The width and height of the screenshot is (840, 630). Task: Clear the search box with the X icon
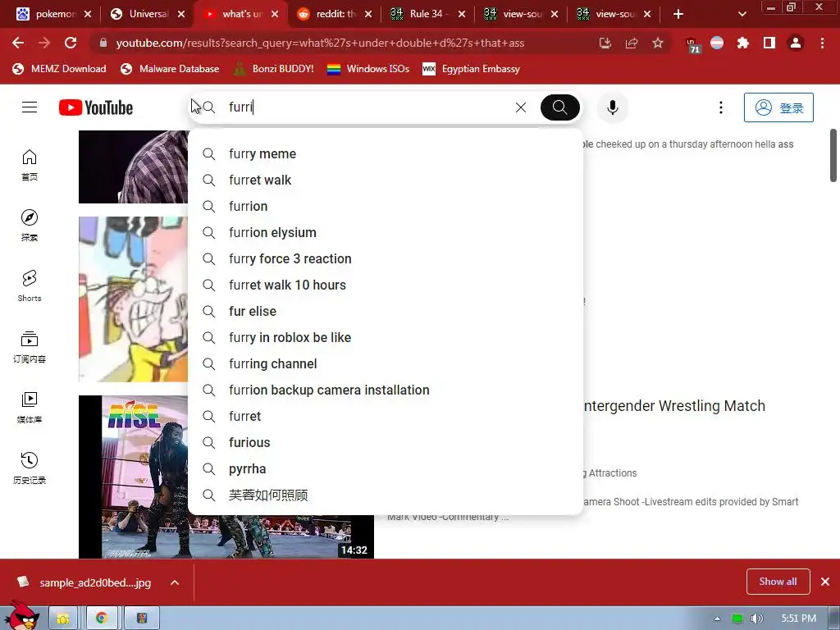521,107
